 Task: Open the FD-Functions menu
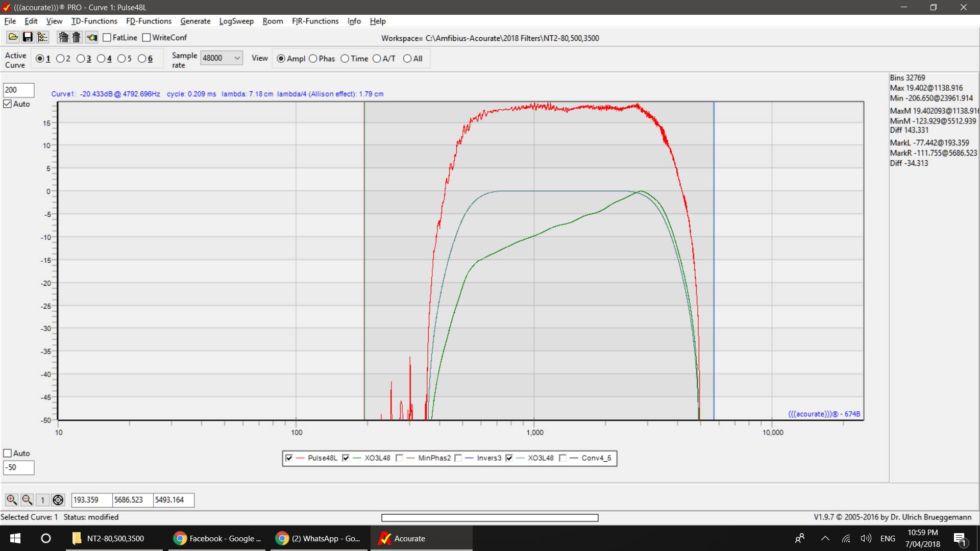pyautogui.click(x=149, y=21)
